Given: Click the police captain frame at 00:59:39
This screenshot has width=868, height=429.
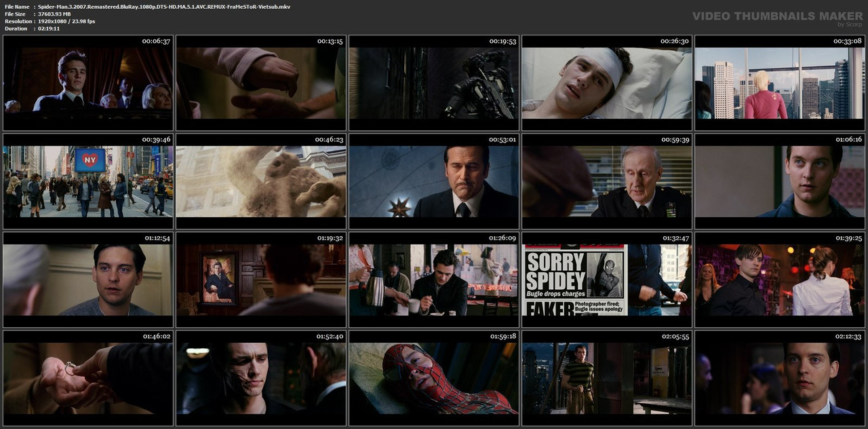Looking at the screenshot, I should (607, 181).
